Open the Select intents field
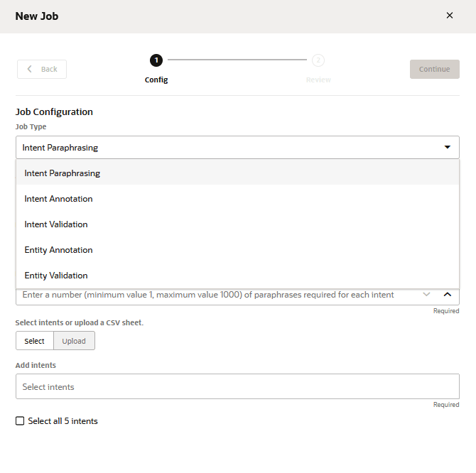The width and height of the screenshot is (476, 473). click(x=237, y=387)
